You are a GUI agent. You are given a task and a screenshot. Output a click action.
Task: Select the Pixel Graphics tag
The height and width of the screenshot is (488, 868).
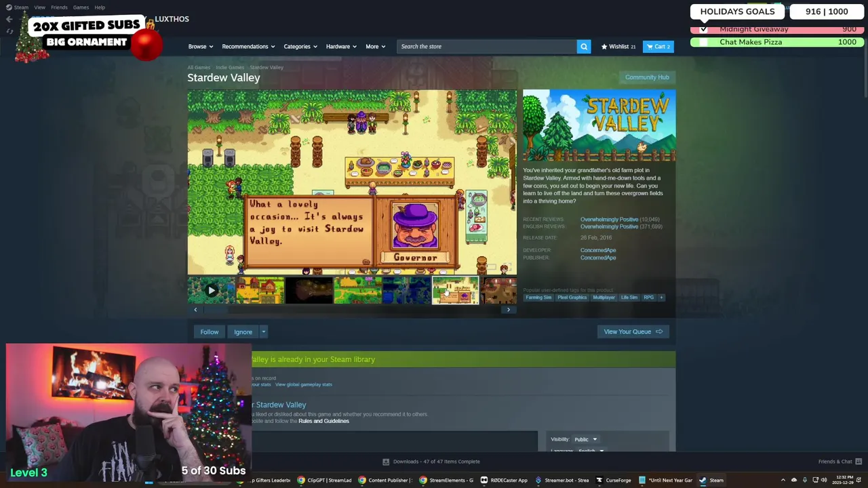point(572,298)
